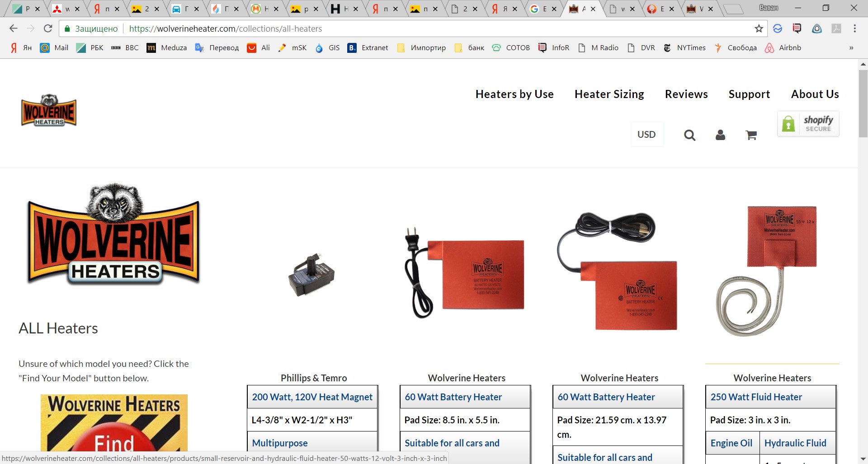Click the battery heater photo with bundled cord
Viewport: 868px width, 464px height.
(618, 271)
